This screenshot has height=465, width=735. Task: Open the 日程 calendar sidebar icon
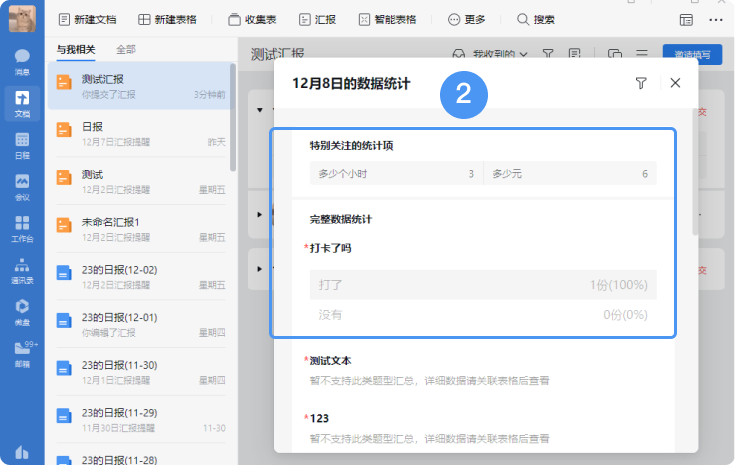(x=22, y=146)
